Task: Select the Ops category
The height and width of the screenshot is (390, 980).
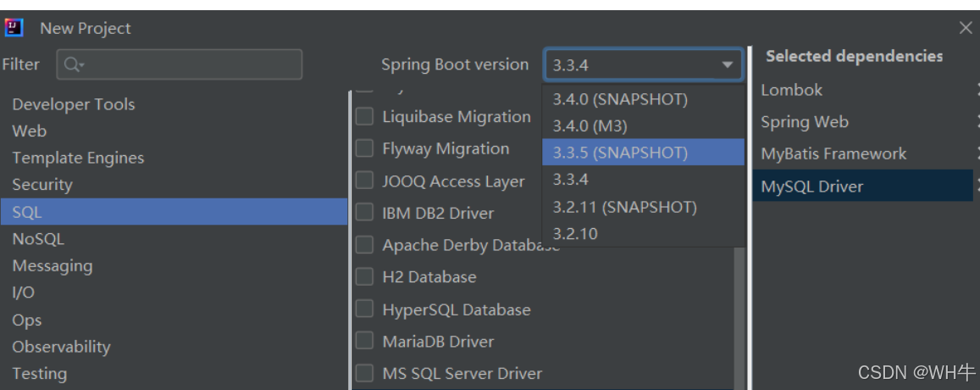Action: pyautogui.click(x=174, y=320)
